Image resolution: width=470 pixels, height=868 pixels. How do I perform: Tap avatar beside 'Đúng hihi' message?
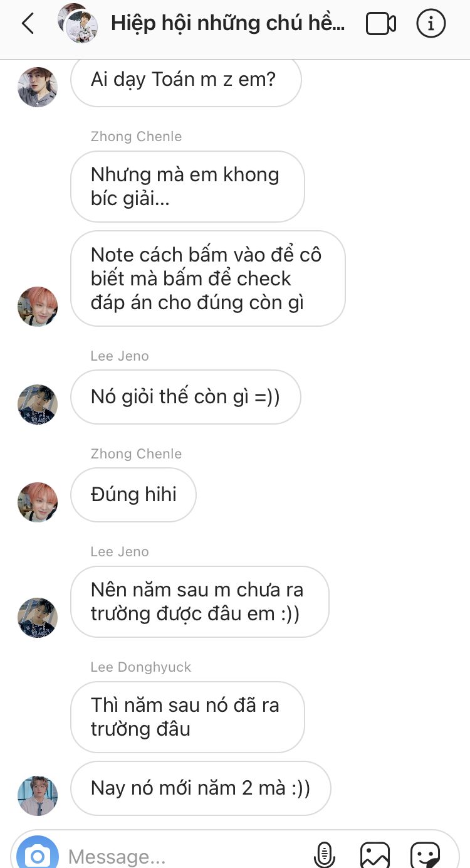click(x=38, y=502)
